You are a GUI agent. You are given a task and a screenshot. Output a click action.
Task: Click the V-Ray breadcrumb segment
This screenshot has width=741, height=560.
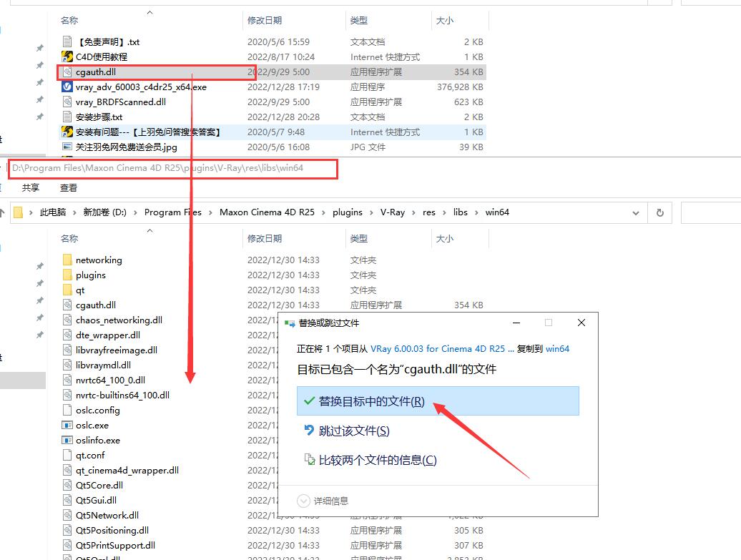(x=393, y=212)
